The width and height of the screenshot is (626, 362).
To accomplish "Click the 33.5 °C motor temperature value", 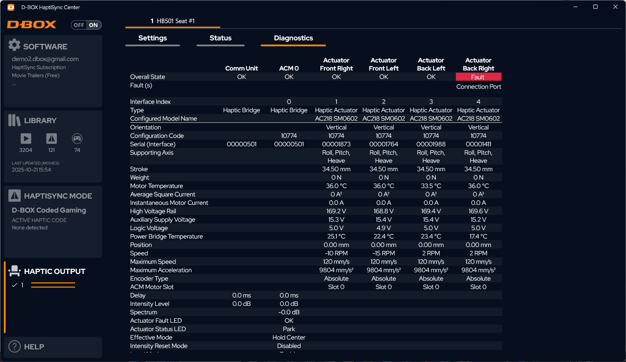I will pos(431,186).
